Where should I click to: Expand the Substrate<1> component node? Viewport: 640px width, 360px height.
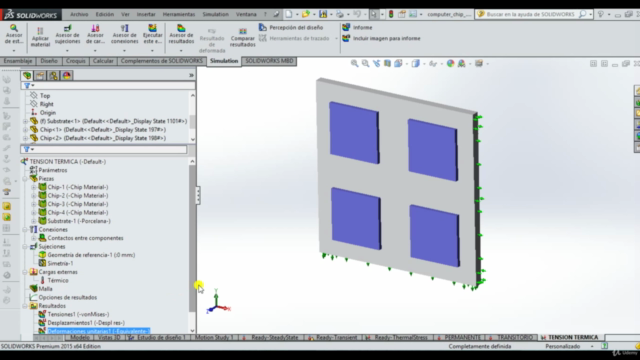(x=25, y=121)
